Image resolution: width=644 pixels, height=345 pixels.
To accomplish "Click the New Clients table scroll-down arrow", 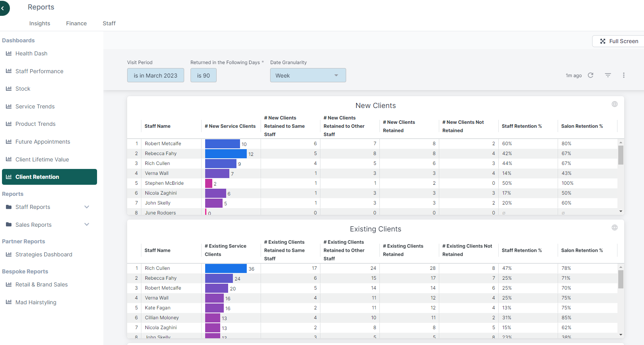I will pyautogui.click(x=621, y=212).
